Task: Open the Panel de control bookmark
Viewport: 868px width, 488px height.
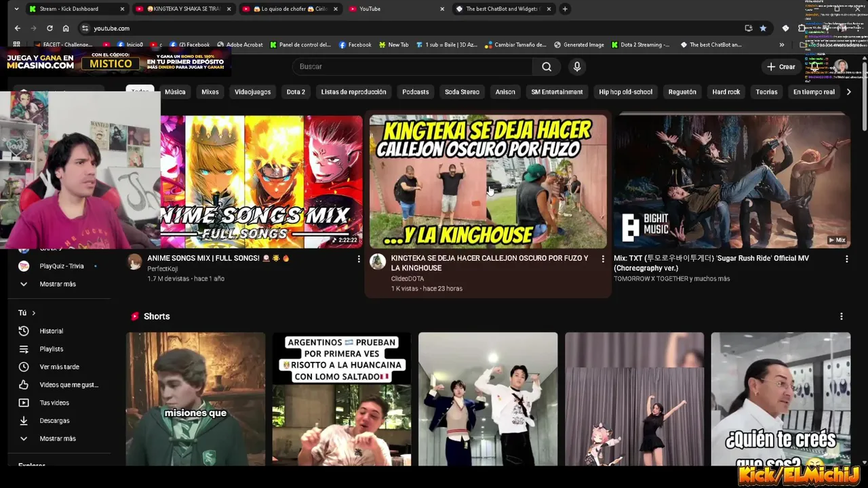Action: tap(300, 45)
